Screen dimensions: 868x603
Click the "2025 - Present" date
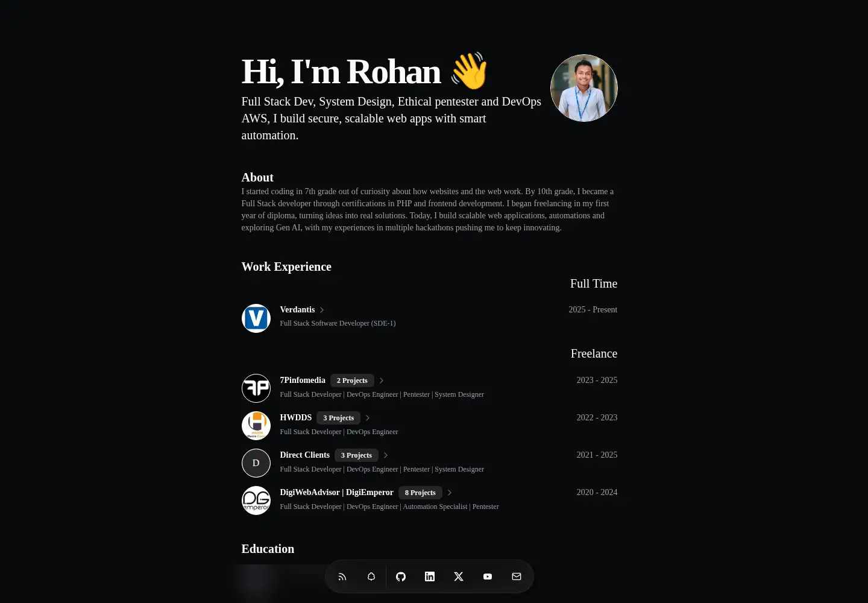pos(593,309)
